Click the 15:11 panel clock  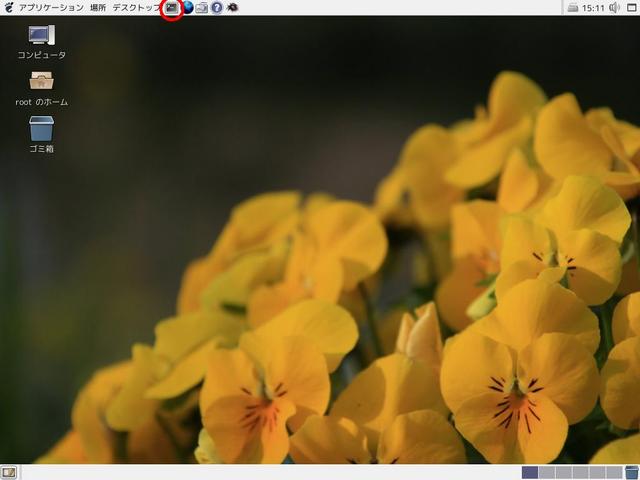[593, 8]
